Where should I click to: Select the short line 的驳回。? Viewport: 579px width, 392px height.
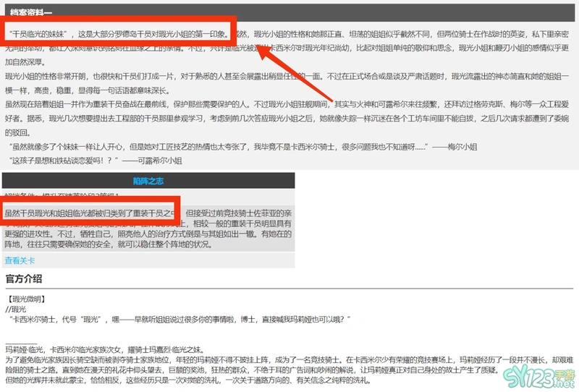[x=17, y=132]
